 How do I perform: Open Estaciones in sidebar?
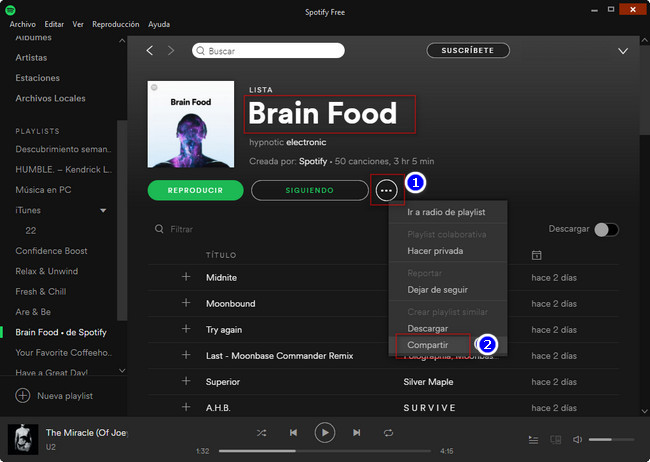pos(37,78)
